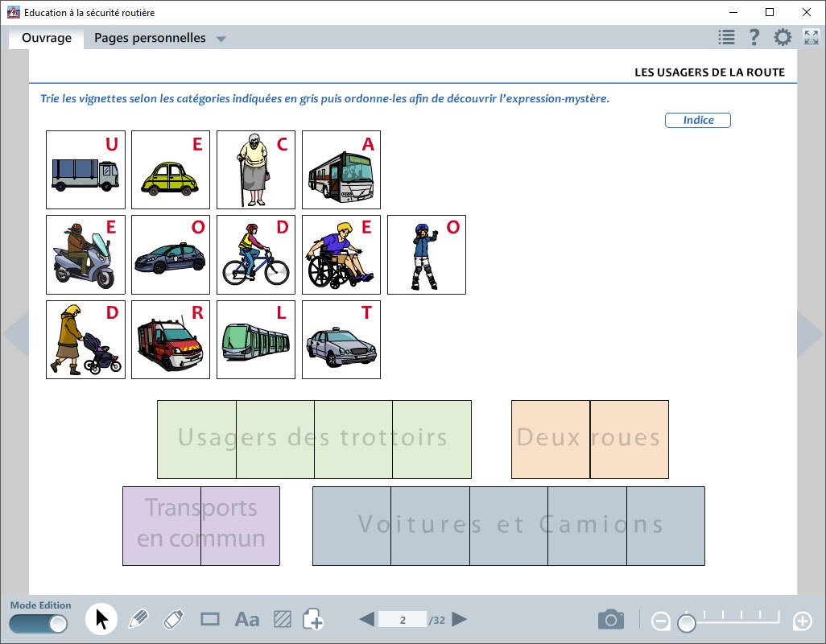Go to the next page arrow in toolbar

[460, 619]
